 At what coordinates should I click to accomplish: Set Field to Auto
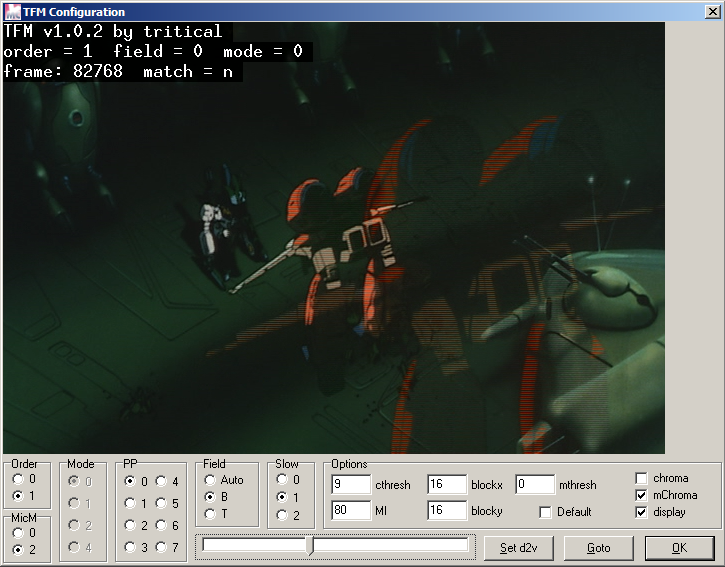[x=210, y=480]
